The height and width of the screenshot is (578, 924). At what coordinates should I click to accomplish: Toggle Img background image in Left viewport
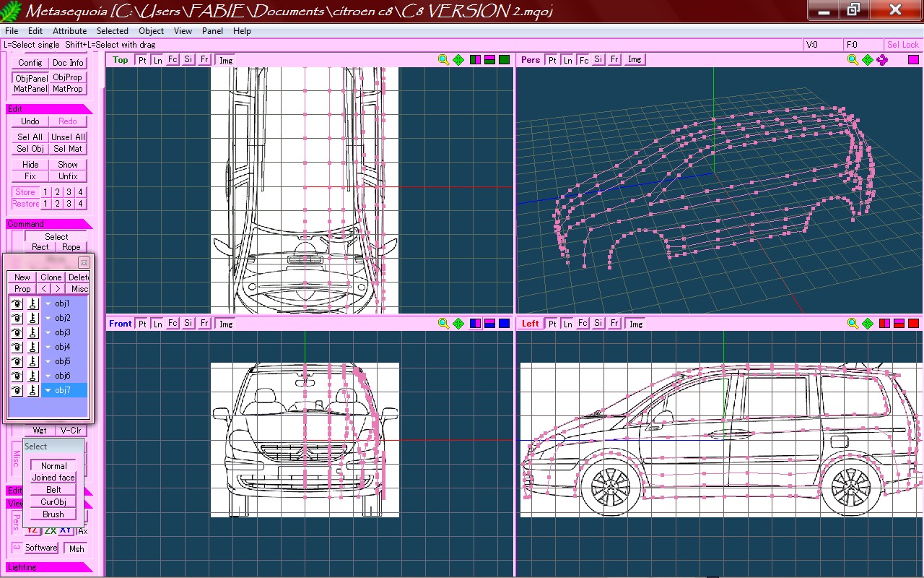(x=635, y=324)
